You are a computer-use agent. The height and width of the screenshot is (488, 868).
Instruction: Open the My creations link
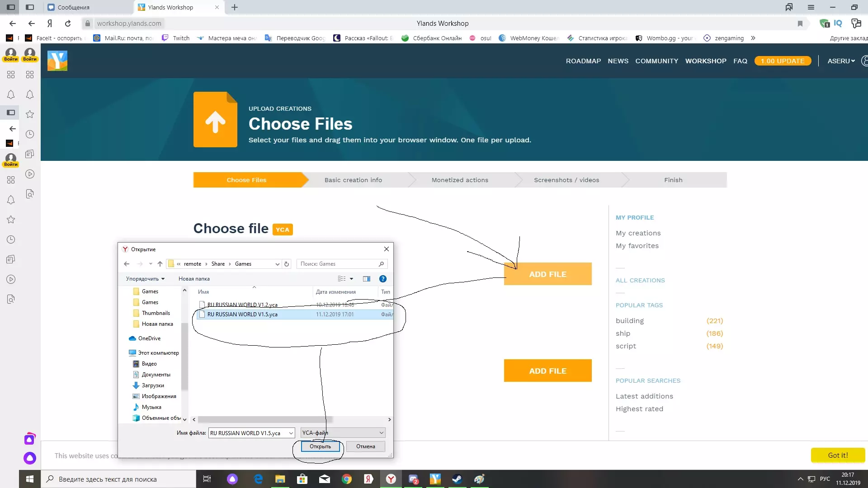click(638, 233)
